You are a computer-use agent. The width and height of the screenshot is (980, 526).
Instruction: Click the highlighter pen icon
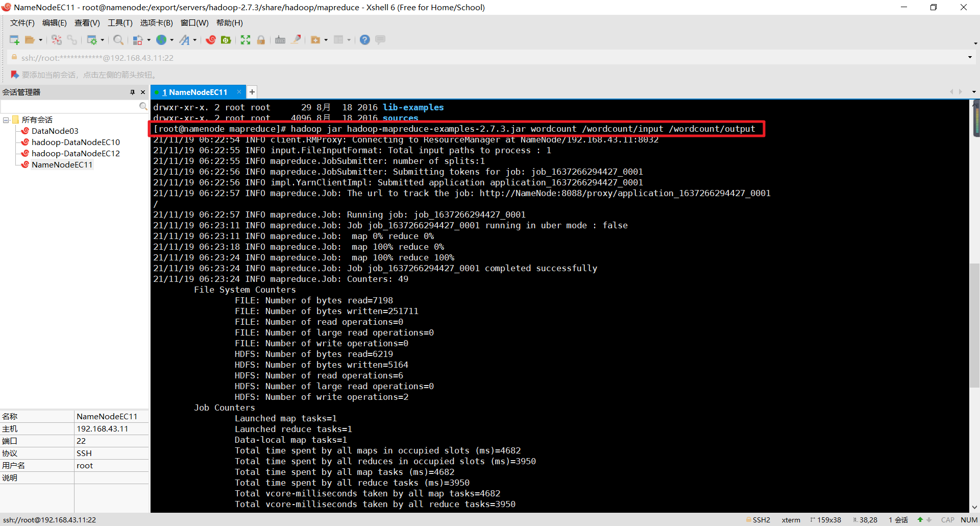tap(296, 40)
